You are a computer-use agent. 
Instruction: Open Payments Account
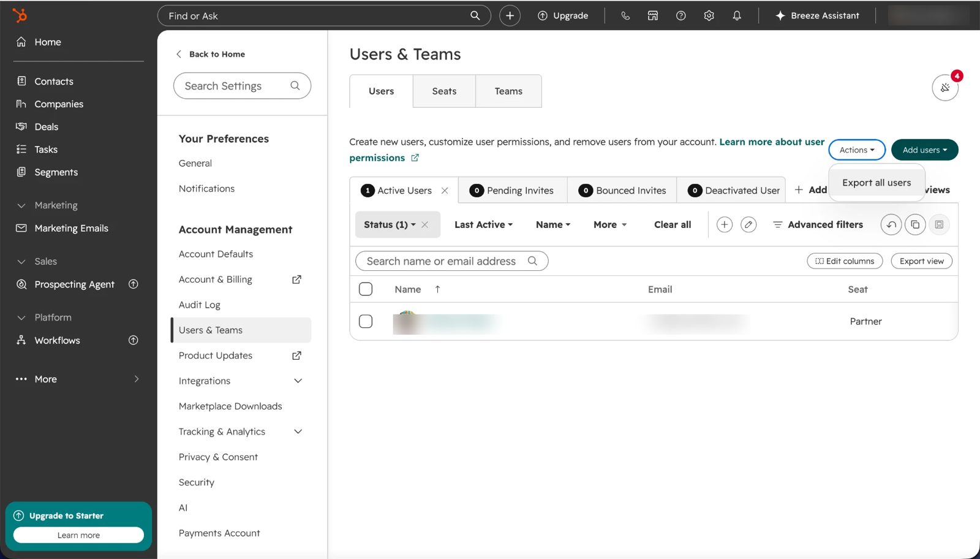[x=219, y=533]
